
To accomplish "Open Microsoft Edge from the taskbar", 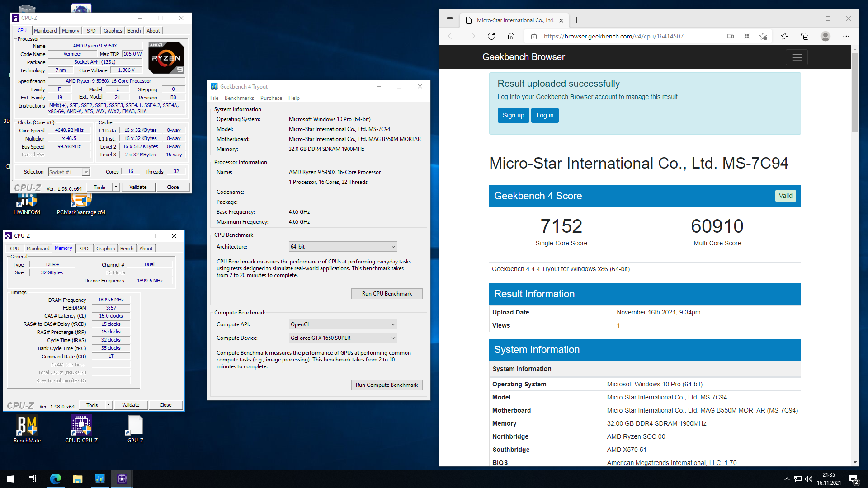I will pyautogui.click(x=55, y=479).
